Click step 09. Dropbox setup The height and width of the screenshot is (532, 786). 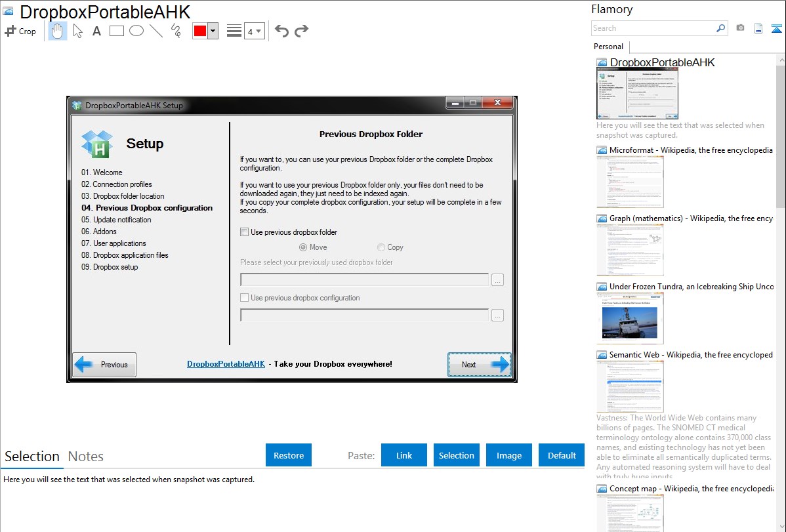pyautogui.click(x=110, y=267)
